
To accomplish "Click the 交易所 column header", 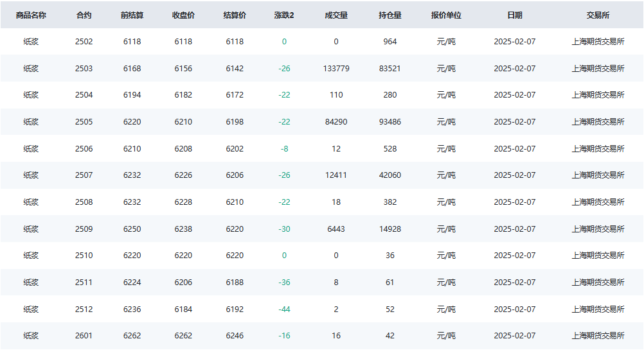I will point(598,15).
